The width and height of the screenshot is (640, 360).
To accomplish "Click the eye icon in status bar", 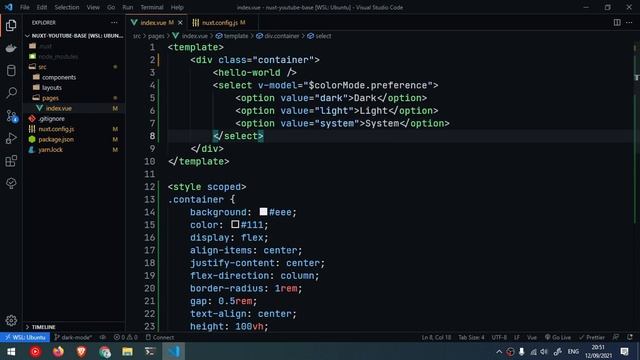I will tap(103, 338).
